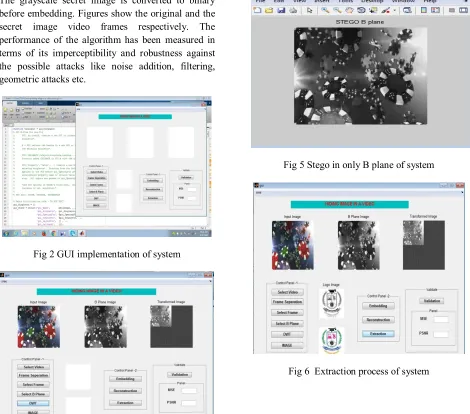Image resolution: width=470 pixels, height=414 pixels.
Task: Click Select Frame in Fig 6 GUI
Action: [287, 313]
